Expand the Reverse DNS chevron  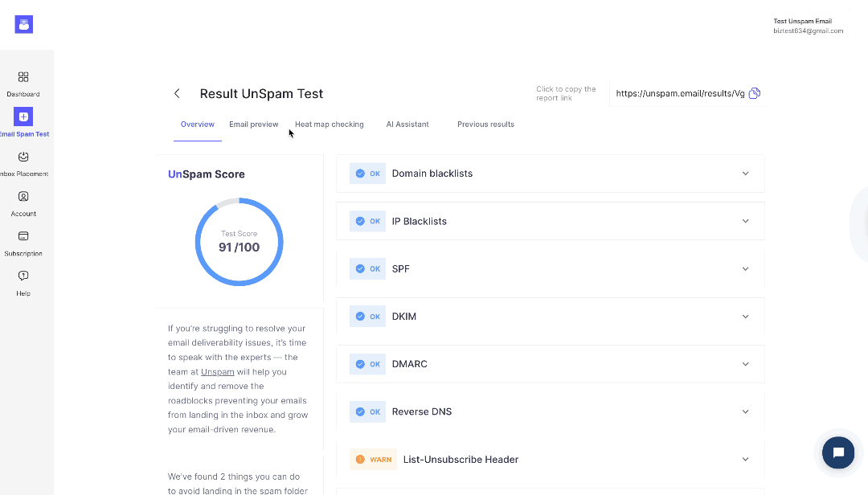point(746,412)
